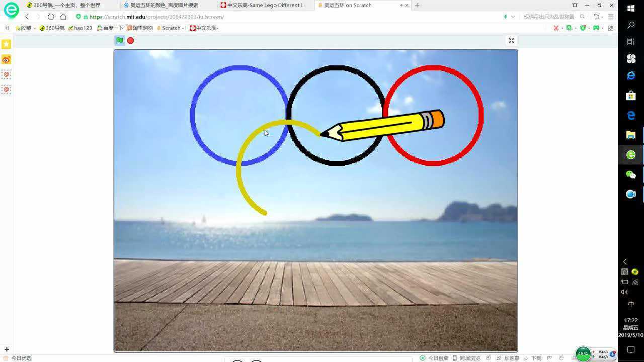The height and width of the screenshot is (362, 644).
Task: Exit fullscreen mode on the Scratch stage
Action: (x=511, y=40)
